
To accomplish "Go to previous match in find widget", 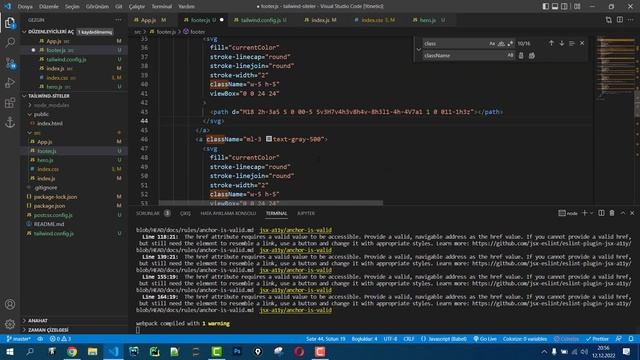I will tap(551, 43).
